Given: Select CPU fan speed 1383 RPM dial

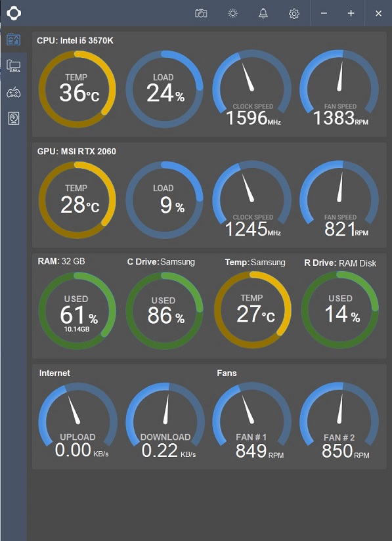Looking at the screenshot, I should point(339,88).
